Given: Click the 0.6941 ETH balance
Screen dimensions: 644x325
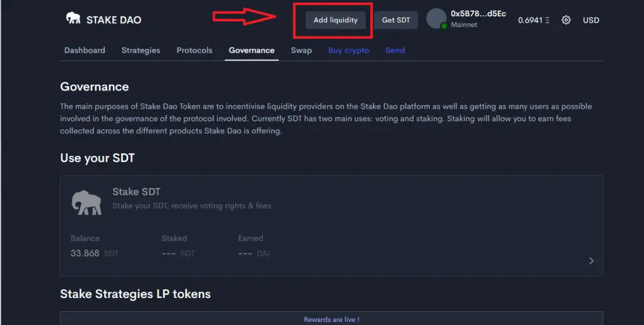Looking at the screenshot, I should (x=534, y=19).
